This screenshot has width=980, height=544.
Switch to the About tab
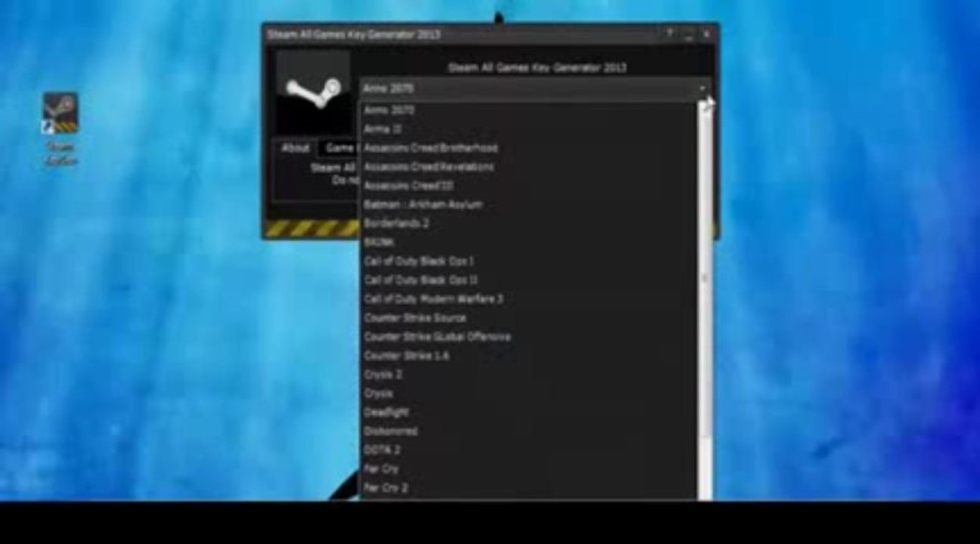pos(296,148)
